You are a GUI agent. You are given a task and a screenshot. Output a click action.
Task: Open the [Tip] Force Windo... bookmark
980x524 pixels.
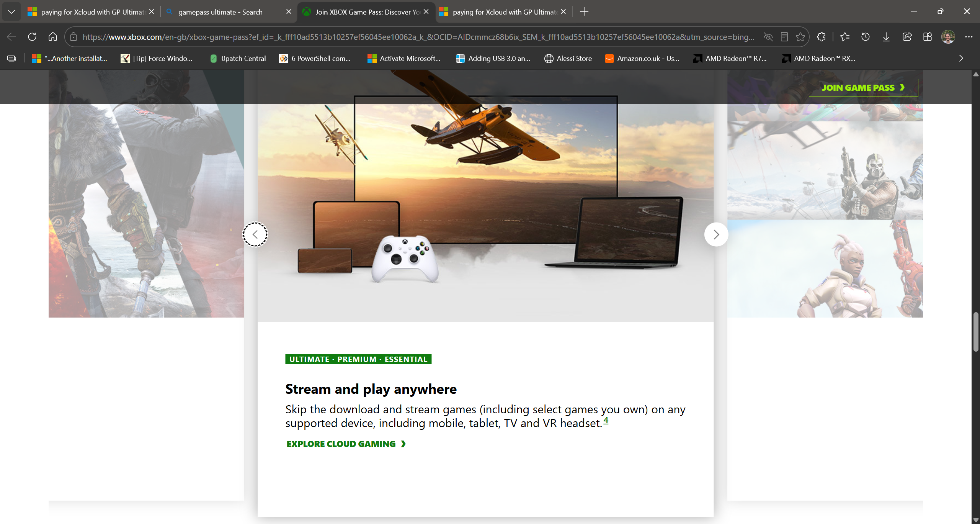(157, 58)
